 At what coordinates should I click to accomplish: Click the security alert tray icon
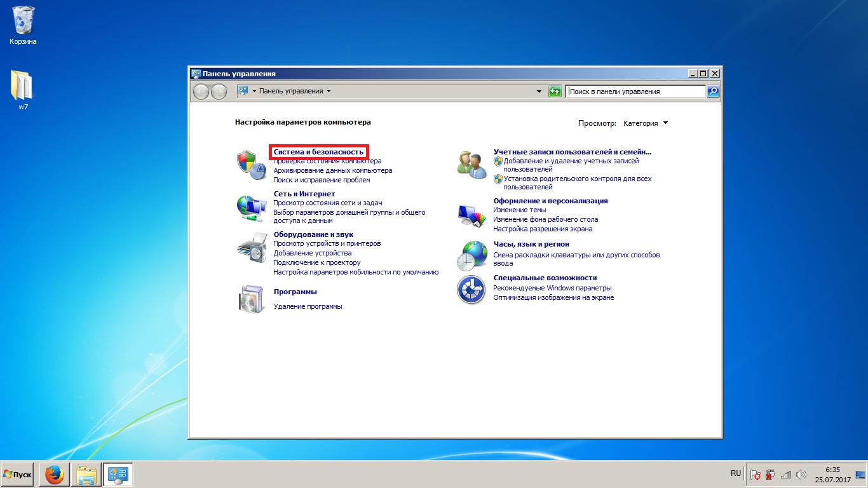click(x=771, y=475)
